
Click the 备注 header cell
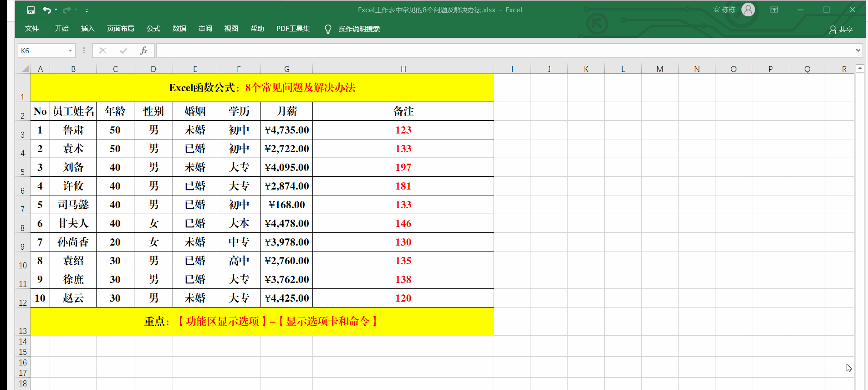403,111
